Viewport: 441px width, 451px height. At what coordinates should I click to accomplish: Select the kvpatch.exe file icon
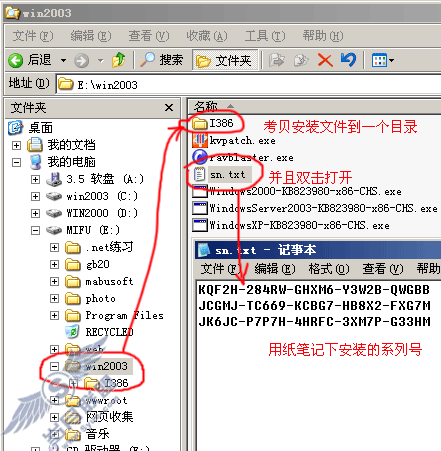[200, 140]
